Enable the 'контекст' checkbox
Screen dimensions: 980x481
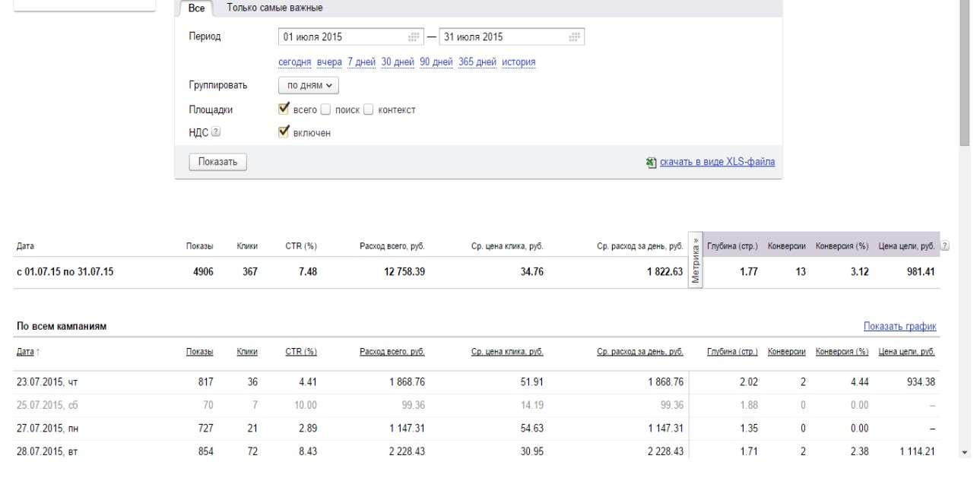pyautogui.click(x=369, y=109)
